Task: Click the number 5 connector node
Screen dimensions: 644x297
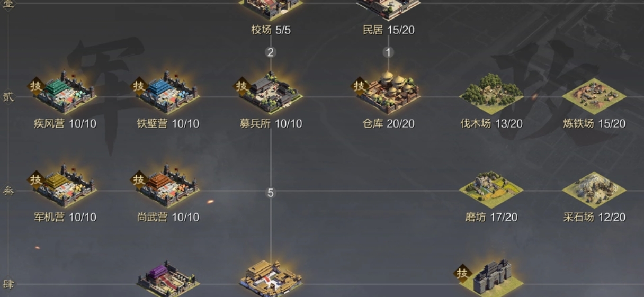Action: (271, 193)
